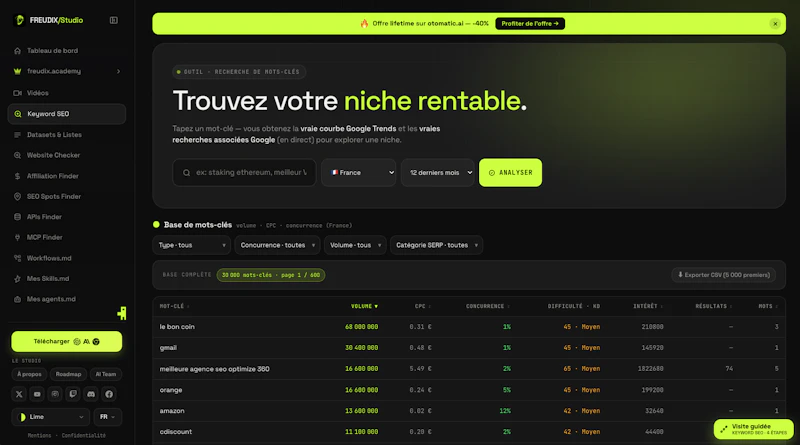Viewport: 800px width, 445px height.
Task: Click Exporter CSV (5 000 premiers)
Action: coord(723,275)
